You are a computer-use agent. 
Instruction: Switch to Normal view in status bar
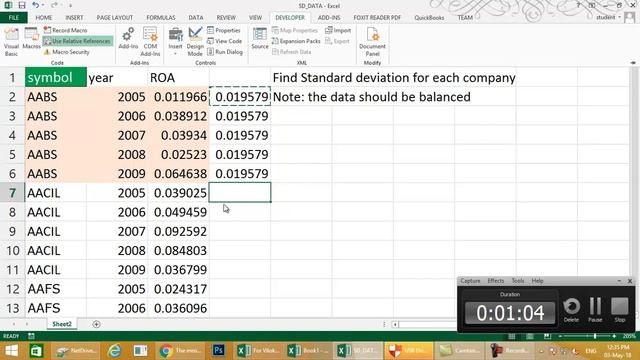click(x=511, y=336)
